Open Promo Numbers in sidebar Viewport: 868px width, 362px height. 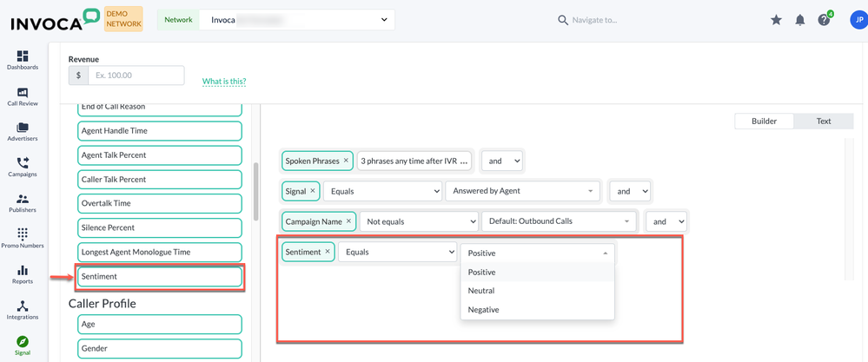(23, 239)
